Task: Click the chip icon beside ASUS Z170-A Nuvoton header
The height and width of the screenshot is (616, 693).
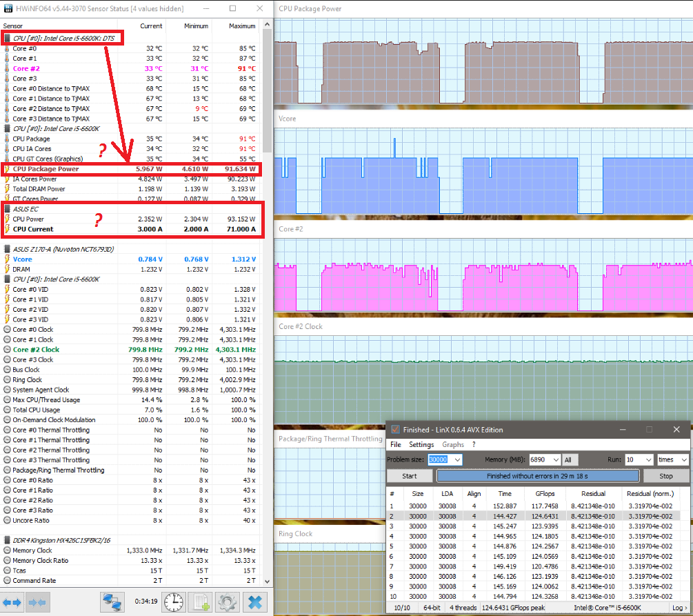Action: click(7, 249)
